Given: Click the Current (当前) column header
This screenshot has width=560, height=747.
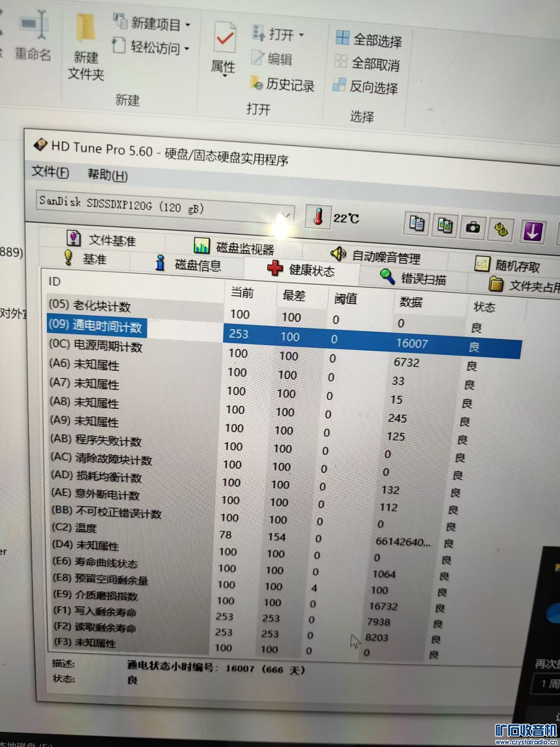Looking at the screenshot, I should 242,292.
